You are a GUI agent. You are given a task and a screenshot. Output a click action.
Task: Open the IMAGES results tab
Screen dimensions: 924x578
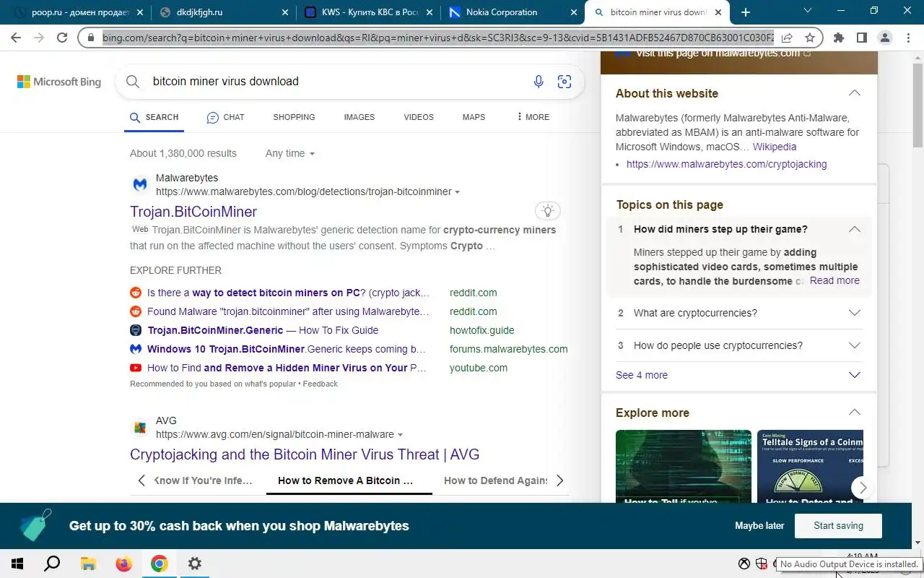click(359, 117)
